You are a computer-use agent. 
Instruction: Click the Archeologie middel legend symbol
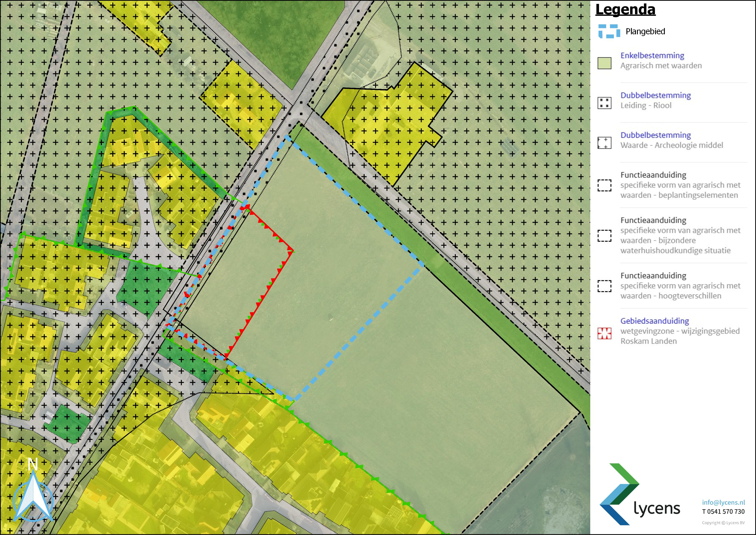[604, 143]
